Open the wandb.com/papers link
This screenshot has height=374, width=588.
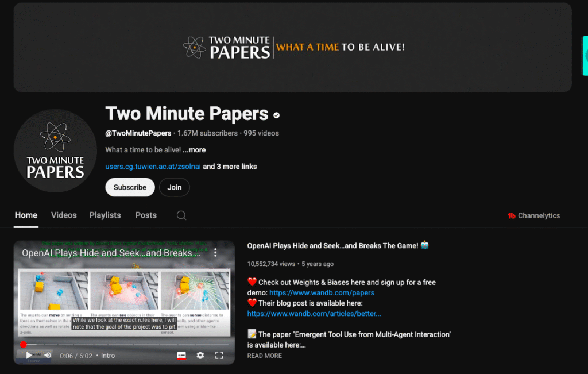322,292
